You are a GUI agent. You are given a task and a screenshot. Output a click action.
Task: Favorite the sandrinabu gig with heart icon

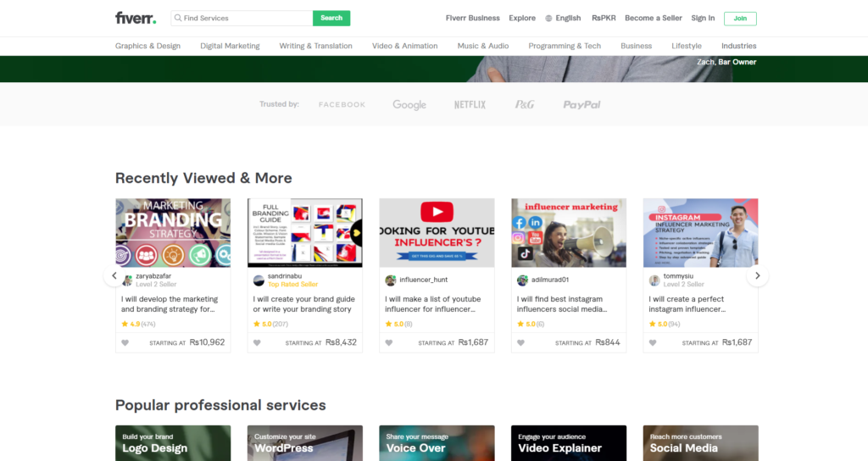(257, 342)
